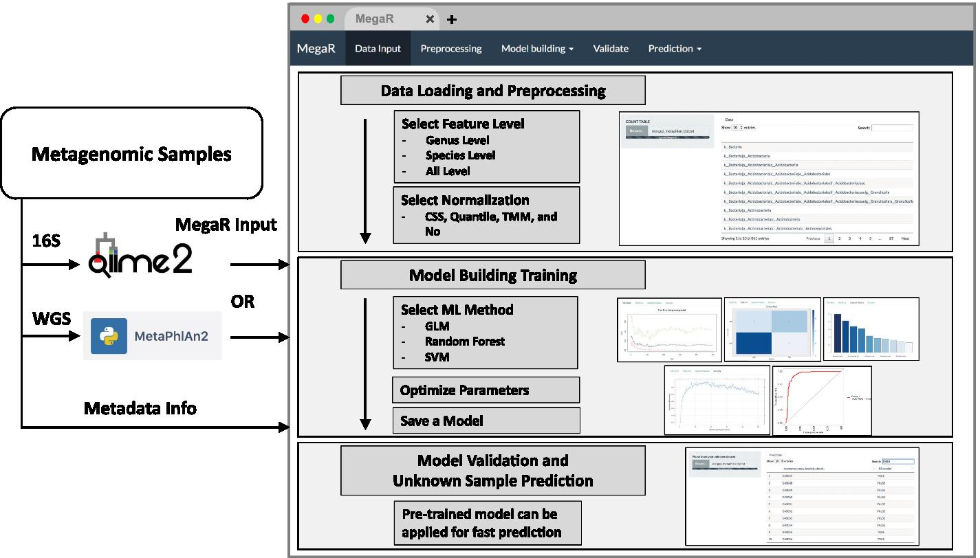
Task: Open the Data Input nav tab
Action: click(x=378, y=49)
